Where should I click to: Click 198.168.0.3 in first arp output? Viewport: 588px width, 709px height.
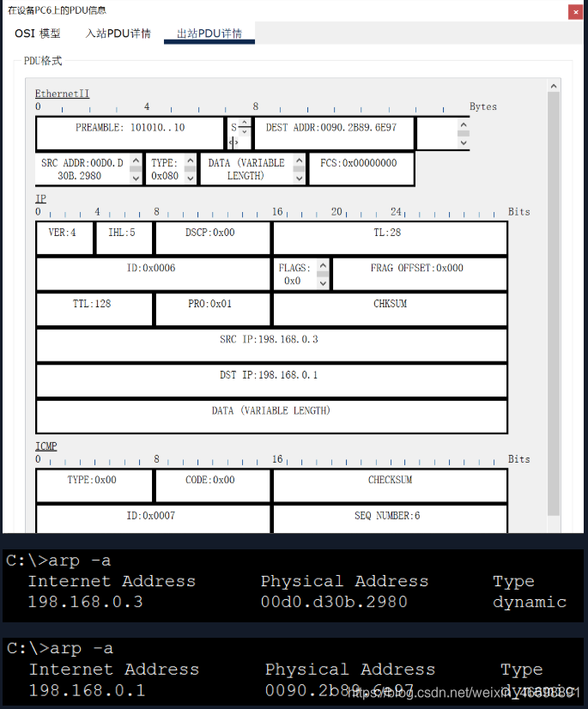click(x=86, y=602)
